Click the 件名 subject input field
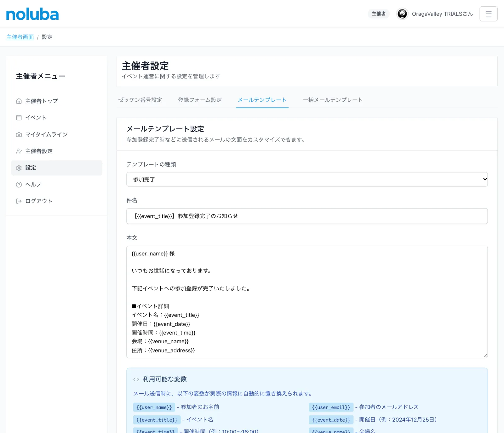Screen dimensions: 504x433 click(307, 216)
